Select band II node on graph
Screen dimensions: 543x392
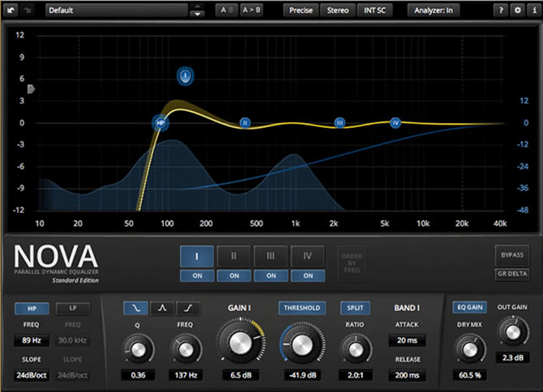pyautogui.click(x=246, y=122)
